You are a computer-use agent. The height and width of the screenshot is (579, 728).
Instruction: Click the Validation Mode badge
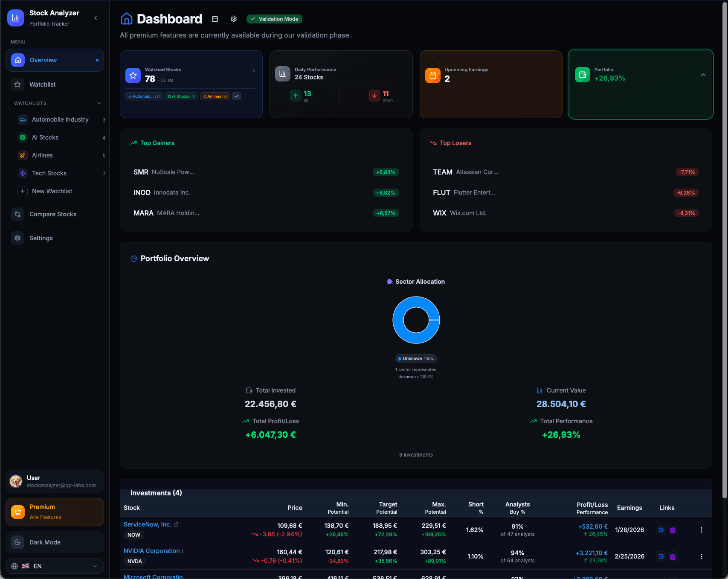(274, 19)
